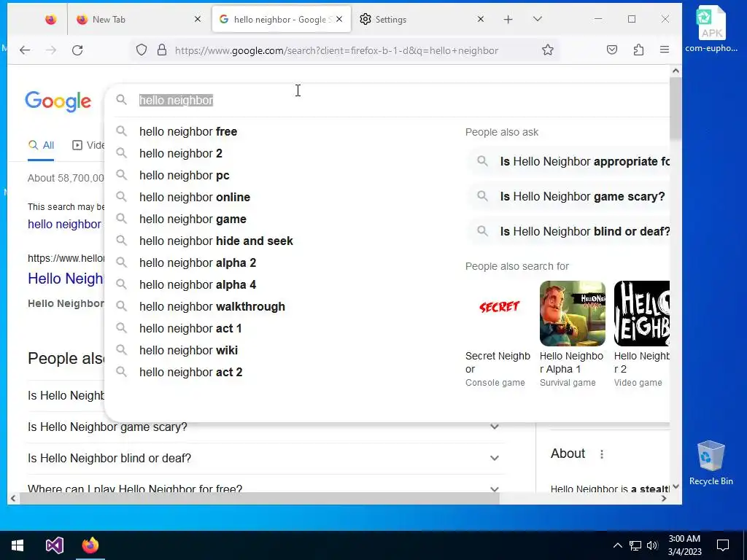Choose suggestion hello neighbor free

[x=188, y=131]
